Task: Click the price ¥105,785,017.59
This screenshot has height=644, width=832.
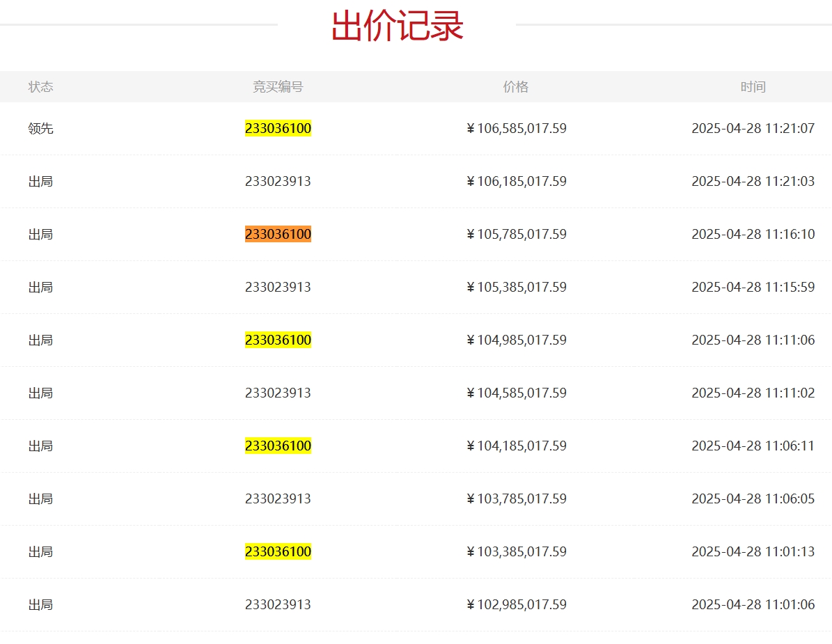Action: coord(517,234)
